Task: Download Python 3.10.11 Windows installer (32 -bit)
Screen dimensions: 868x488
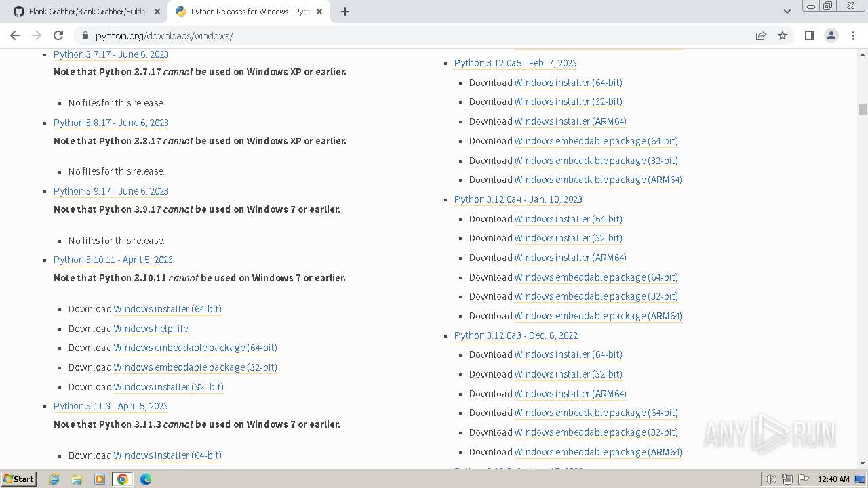Action: [x=169, y=387]
